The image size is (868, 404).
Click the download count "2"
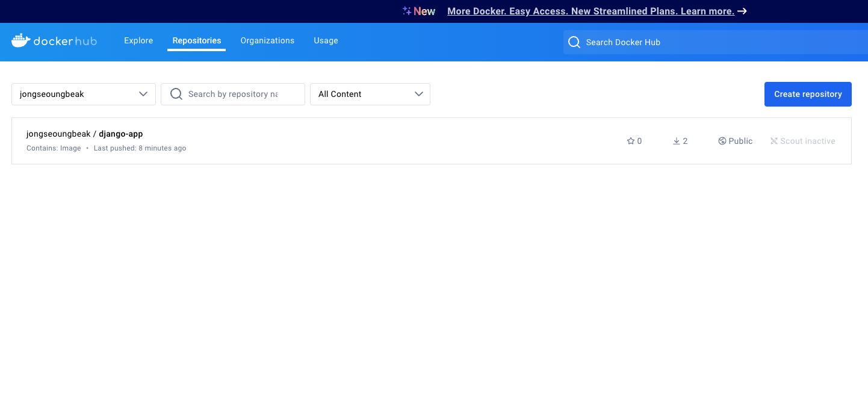click(685, 141)
